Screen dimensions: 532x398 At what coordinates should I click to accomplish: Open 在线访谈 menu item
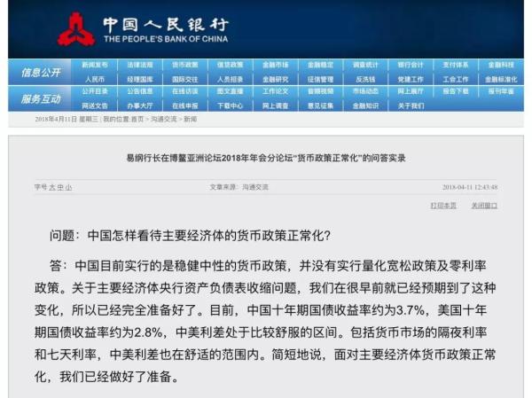coord(185,91)
